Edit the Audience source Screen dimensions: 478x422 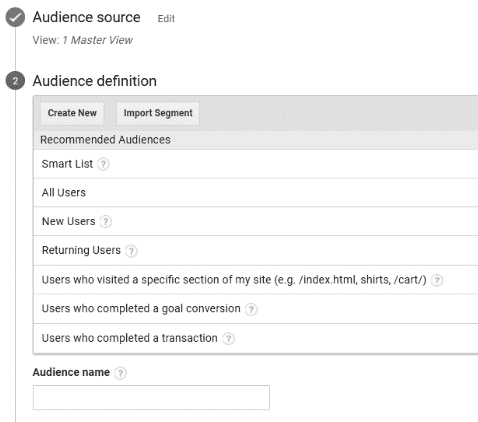tap(166, 19)
